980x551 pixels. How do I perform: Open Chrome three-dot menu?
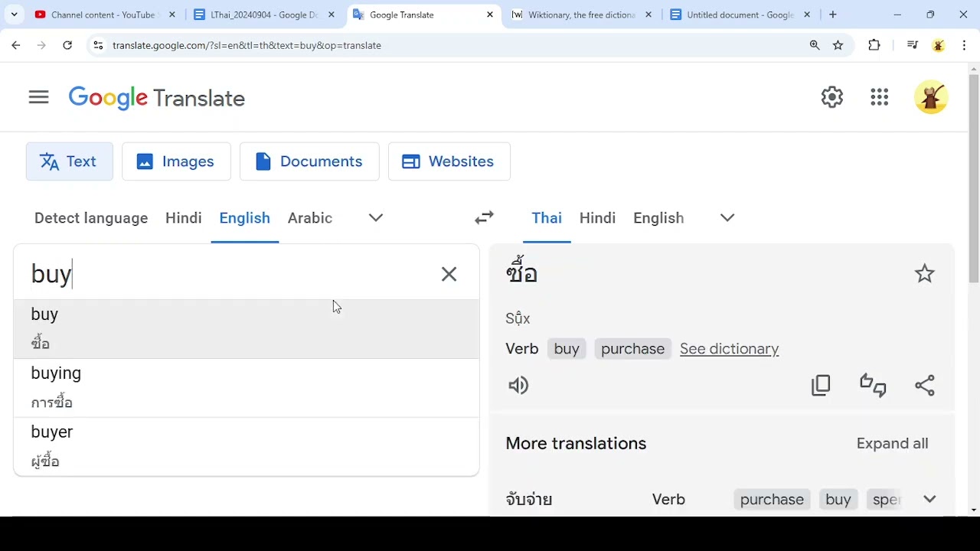click(x=965, y=45)
